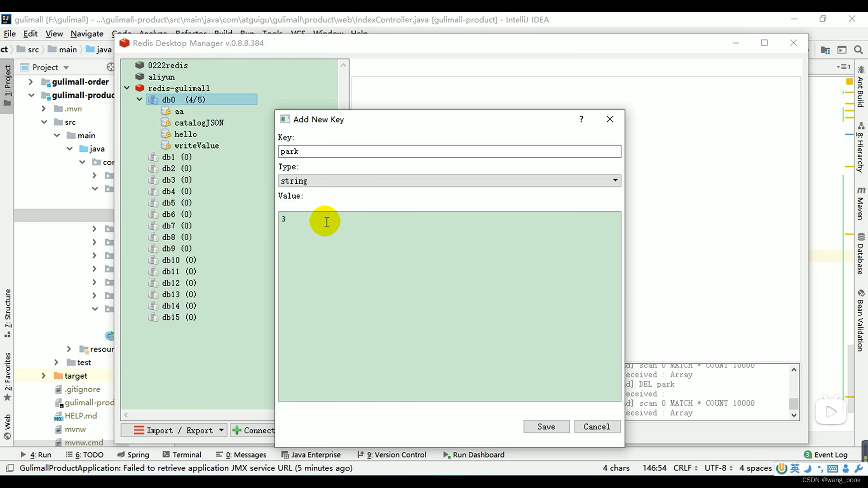Open the Run Dashboard tab

474,455
